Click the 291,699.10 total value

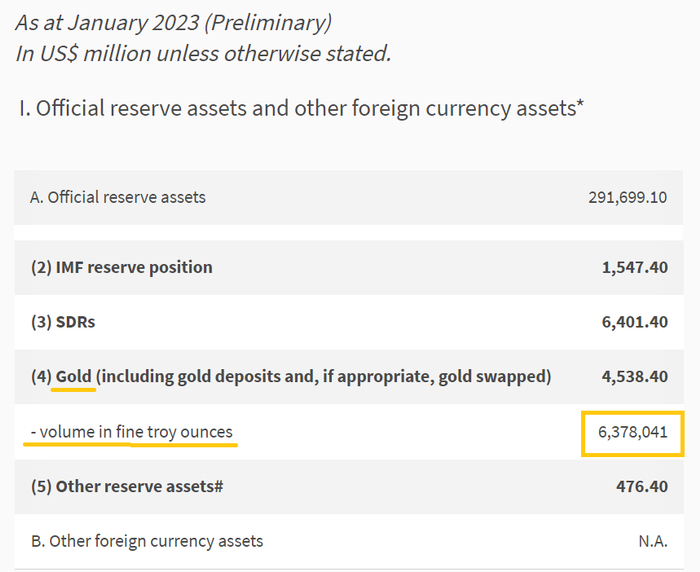point(627,197)
